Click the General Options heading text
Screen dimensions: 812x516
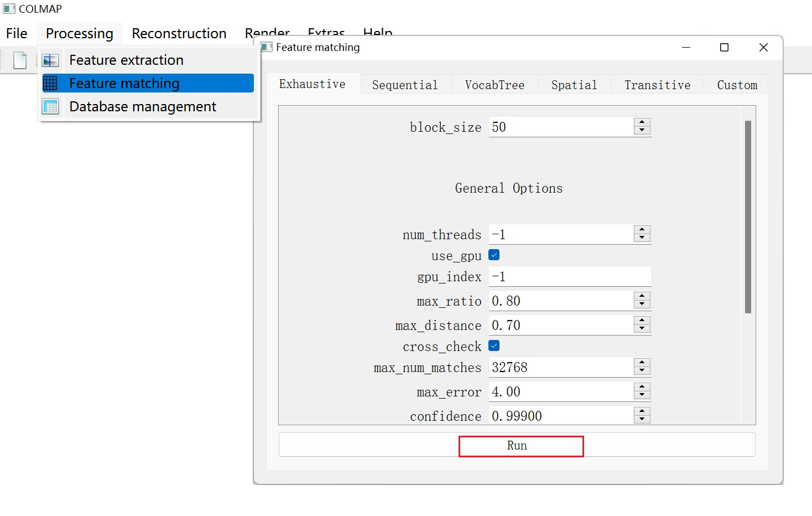509,188
